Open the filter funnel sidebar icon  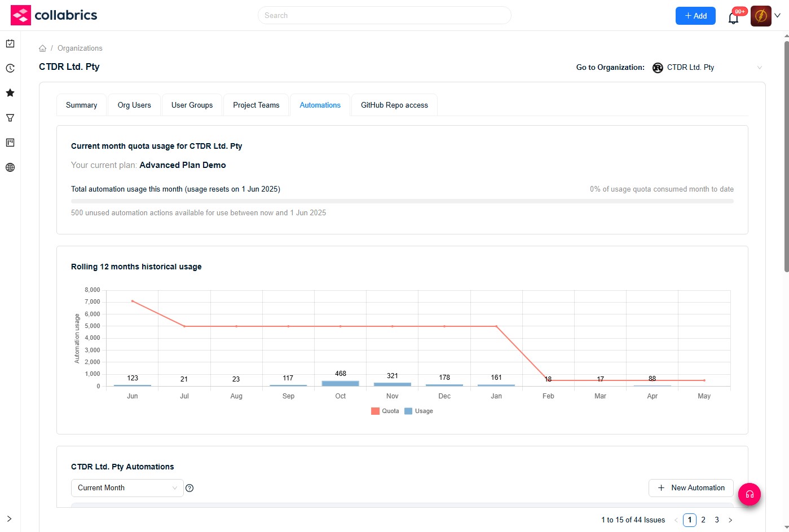pyautogui.click(x=10, y=118)
